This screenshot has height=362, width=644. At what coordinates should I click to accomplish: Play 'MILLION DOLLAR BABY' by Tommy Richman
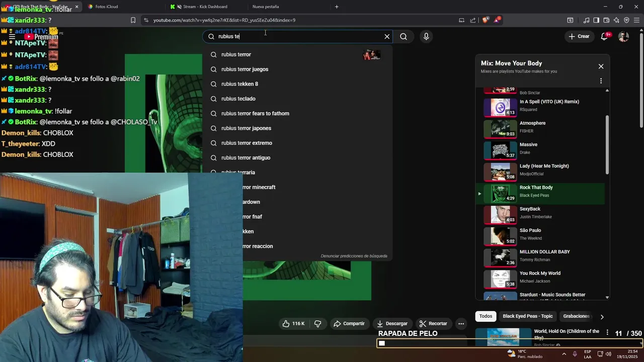pos(540,257)
